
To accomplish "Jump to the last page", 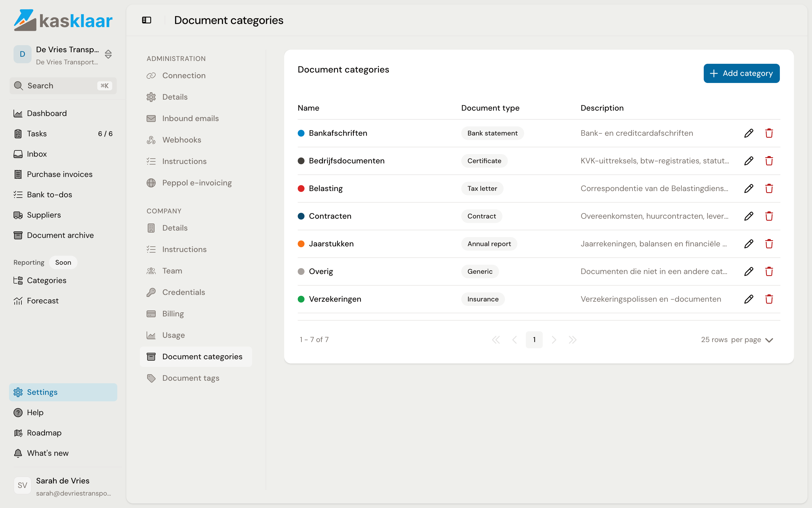I will (x=572, y=340).
